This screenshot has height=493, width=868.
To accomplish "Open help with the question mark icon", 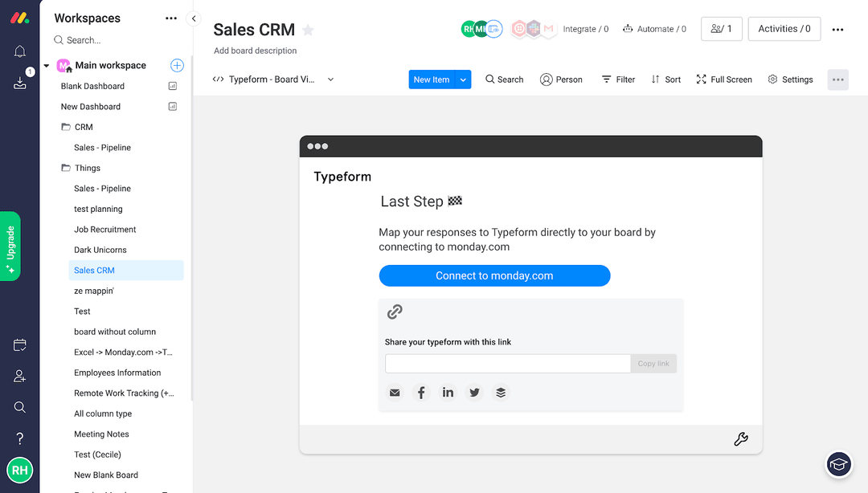I will point(19,438).
